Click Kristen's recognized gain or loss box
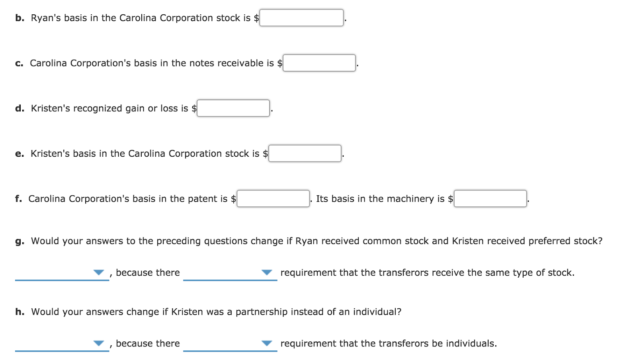 coord(233,108)
